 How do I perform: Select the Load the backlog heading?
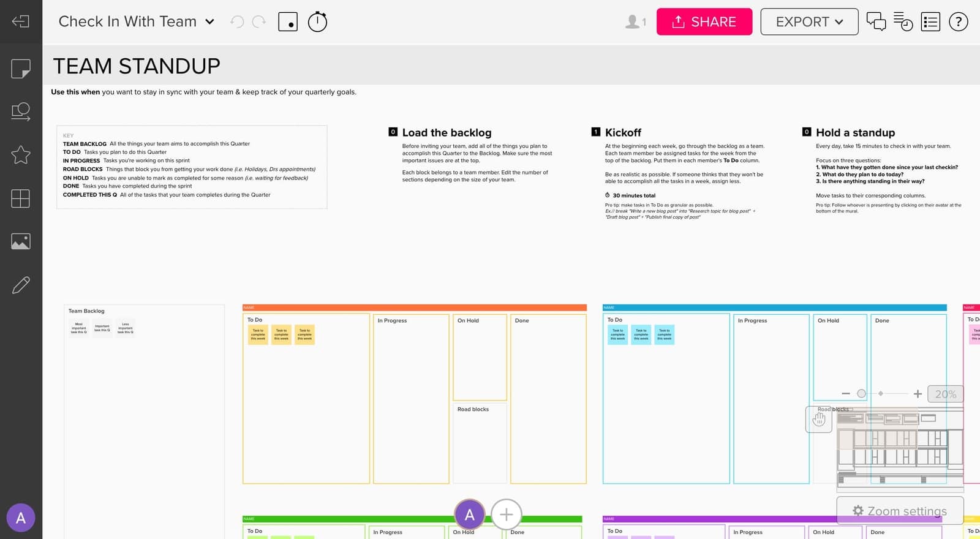(447, 132)
